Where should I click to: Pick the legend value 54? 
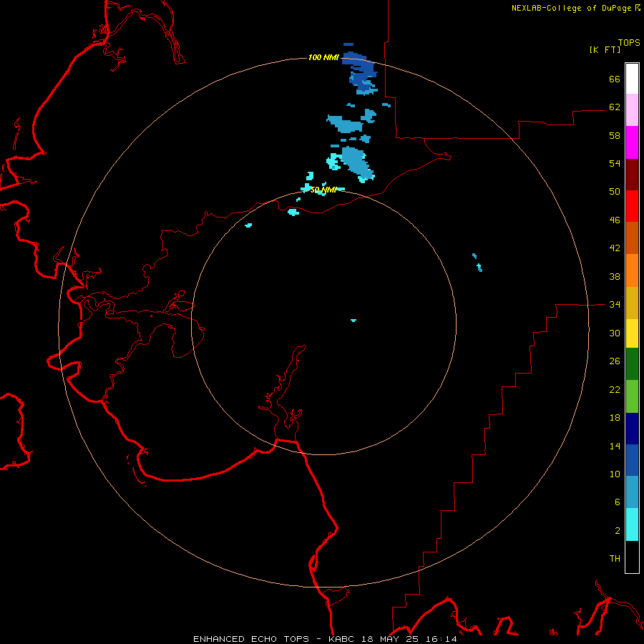[615, 163]
